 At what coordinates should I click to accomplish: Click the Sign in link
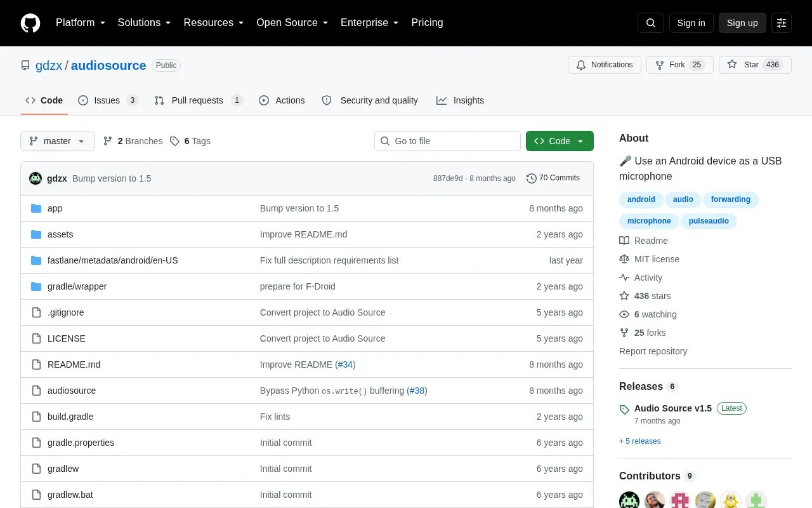[691, 23]
